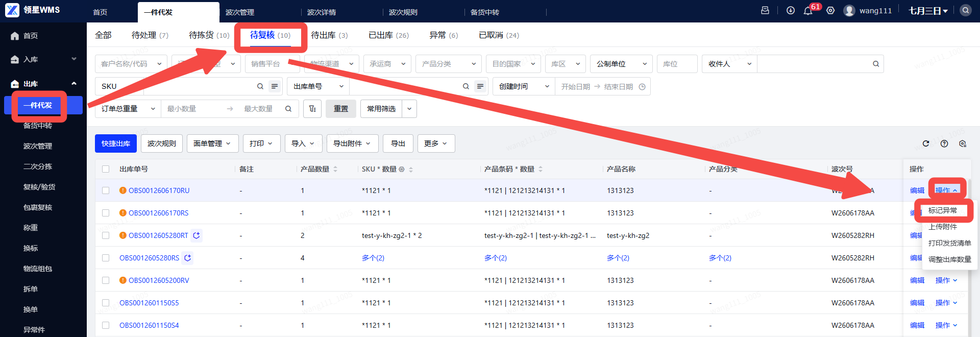Sort by the 产品条码 * 数量 column arrows

tap(541, 169)
